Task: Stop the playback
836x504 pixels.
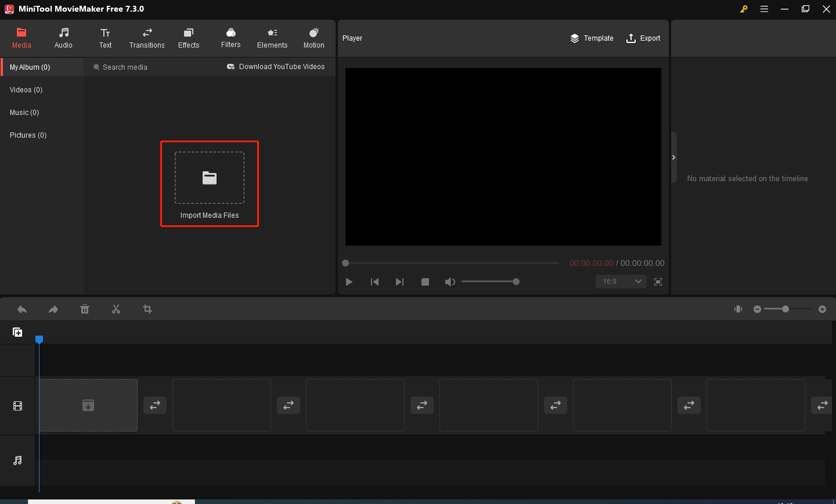Action: pyautogui.click(x=425, y=282)
